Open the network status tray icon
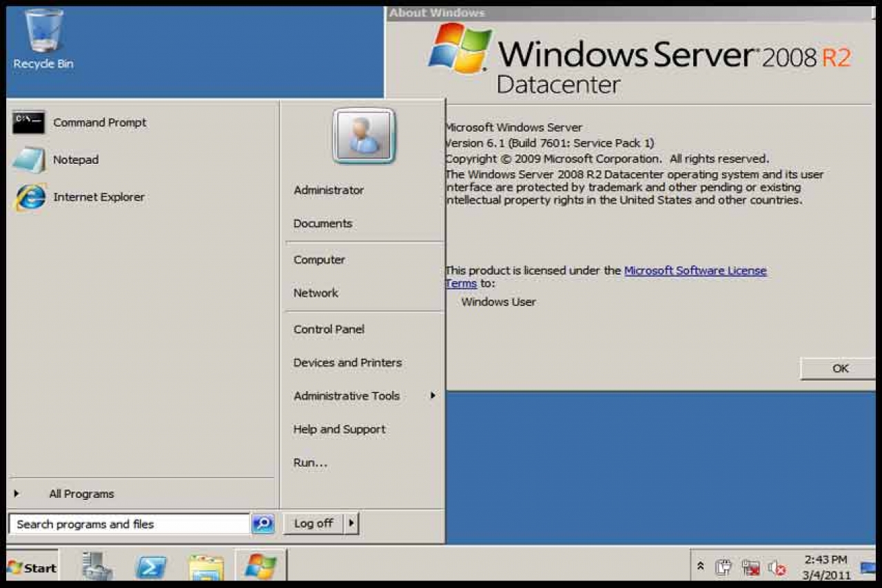This screenshot has width=882, height=588. 750,568
